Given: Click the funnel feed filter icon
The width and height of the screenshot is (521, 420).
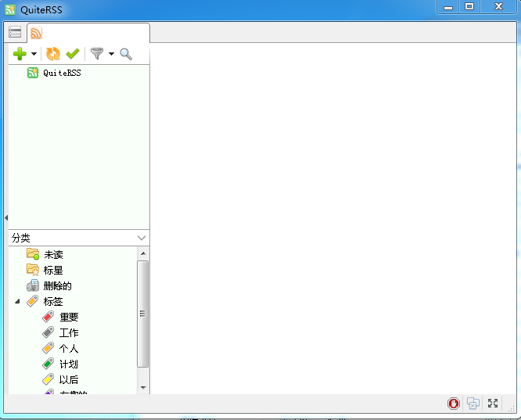Looking at the screenshot, I should [97, 54].
